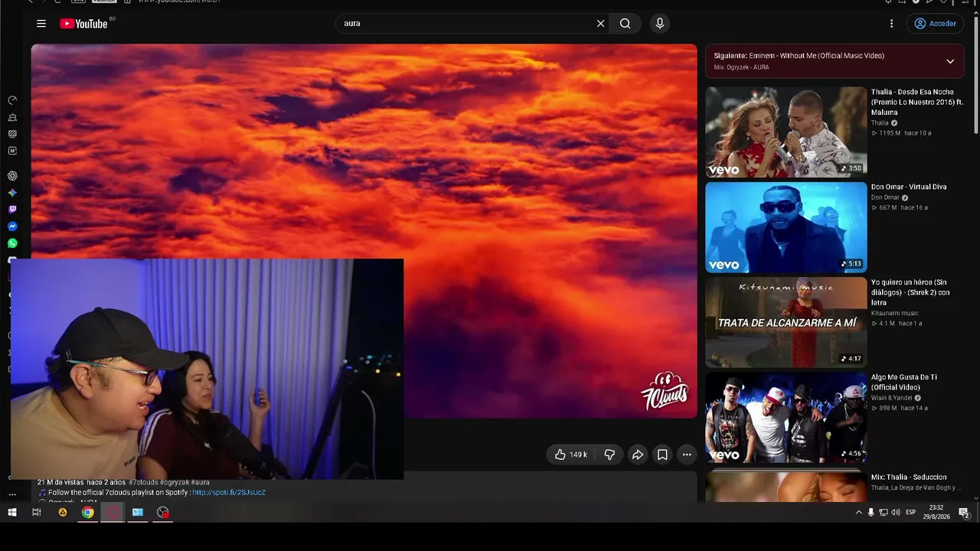Open the volume control in tray

click(895, 512)
